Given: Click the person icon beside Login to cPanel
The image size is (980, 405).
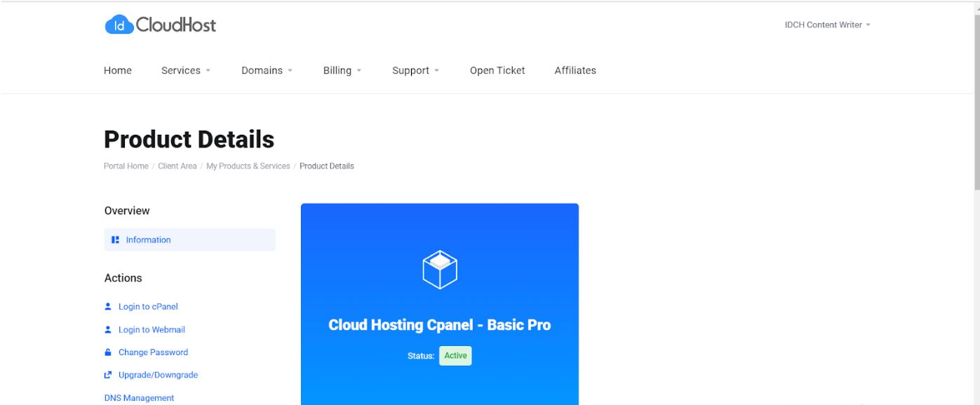Looking at the screenshot, I should [x=107, y=306].
